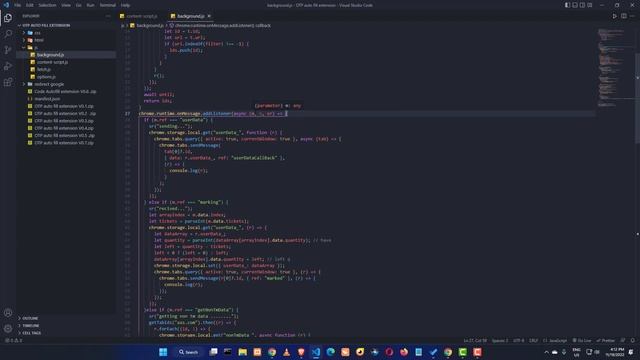Click the errors and warnings status item
640x360 pixels.
tap(13, 340)
